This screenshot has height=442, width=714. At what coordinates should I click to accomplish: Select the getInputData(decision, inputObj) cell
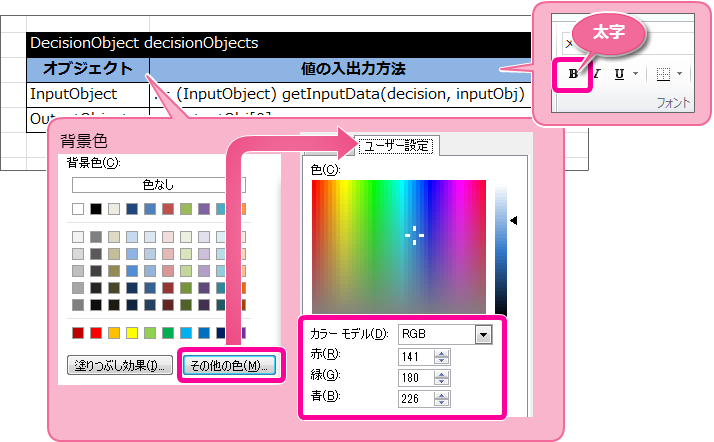[x=341, y=94]
